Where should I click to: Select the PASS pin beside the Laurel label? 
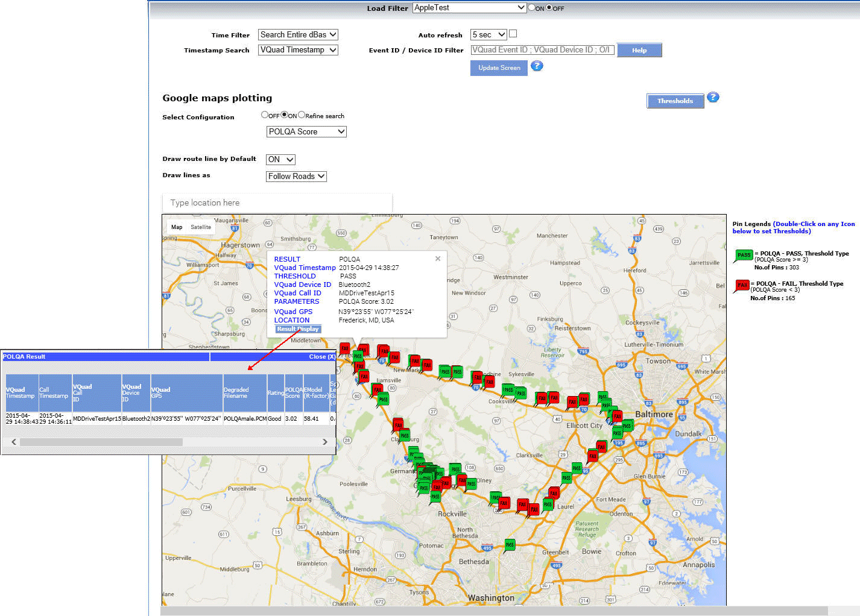548,504
